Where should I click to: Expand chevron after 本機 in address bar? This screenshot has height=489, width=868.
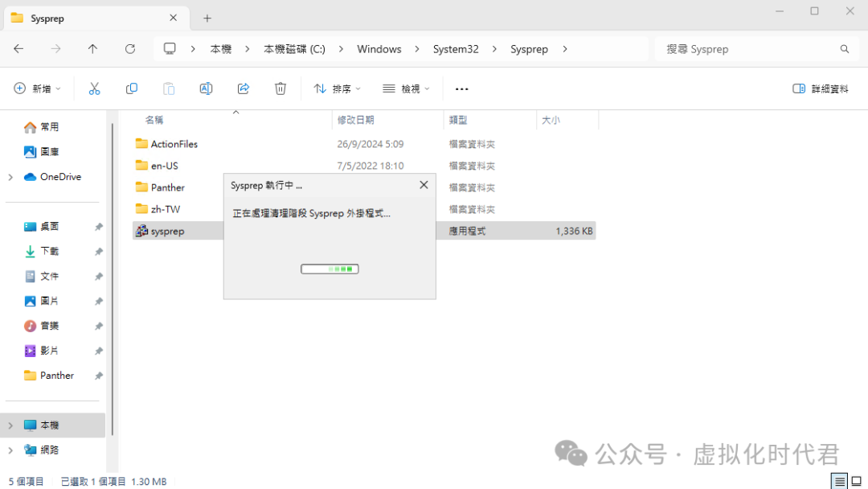[247, 49]
